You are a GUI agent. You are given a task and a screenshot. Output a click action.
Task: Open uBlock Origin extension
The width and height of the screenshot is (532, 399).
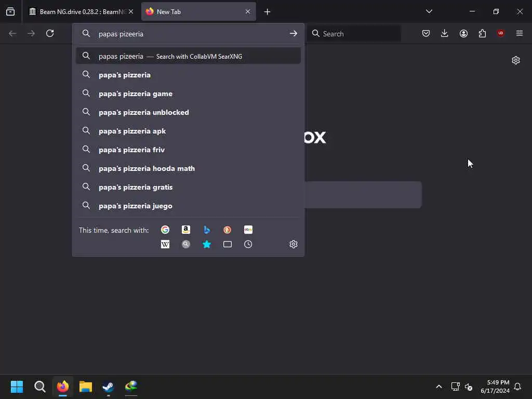501,33
